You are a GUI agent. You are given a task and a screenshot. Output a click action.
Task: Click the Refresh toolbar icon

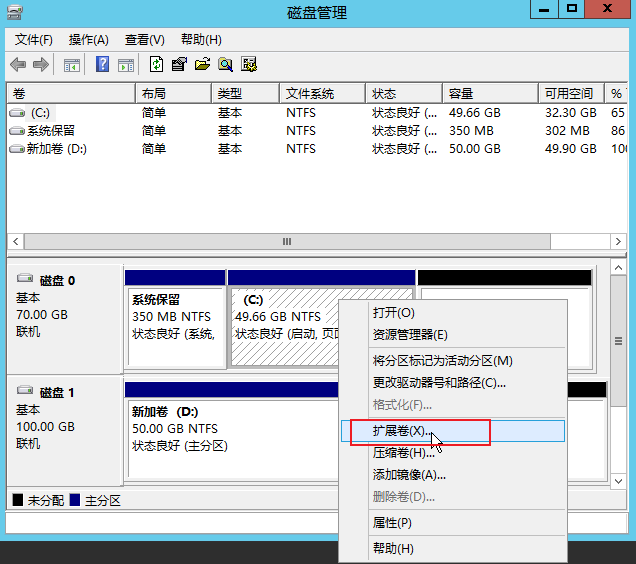tap(156, 65)
